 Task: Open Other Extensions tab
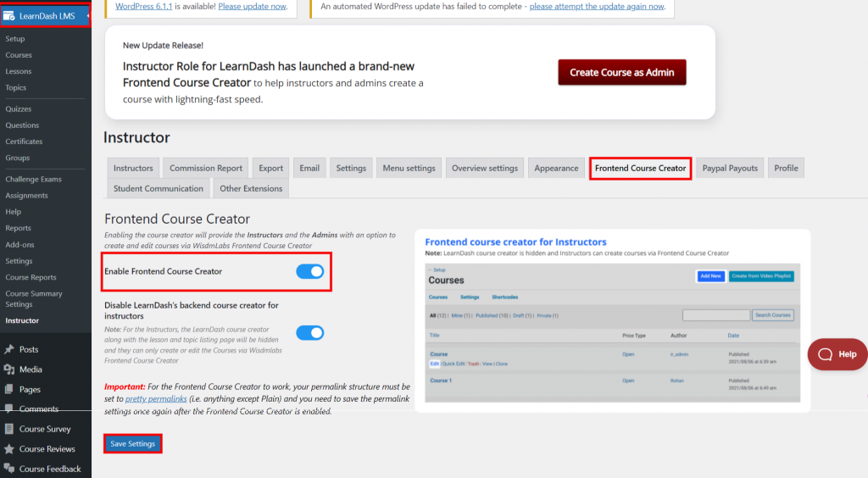click(251, 189)
